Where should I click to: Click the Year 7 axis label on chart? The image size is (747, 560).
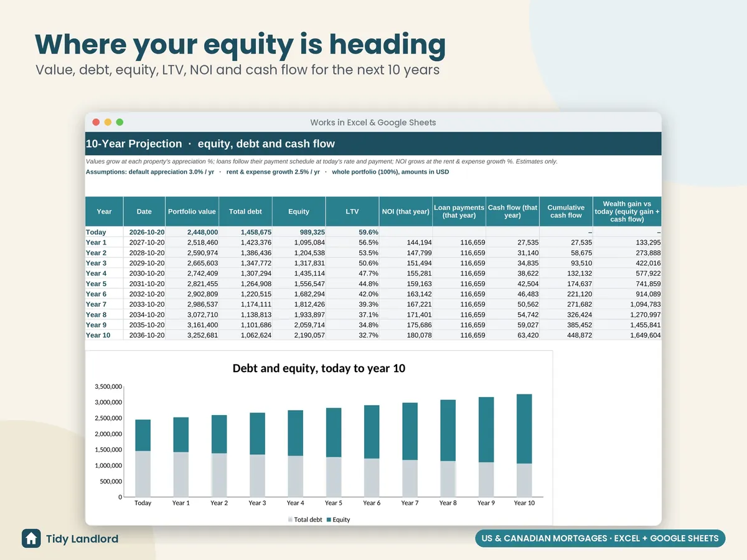coord(410,503)
